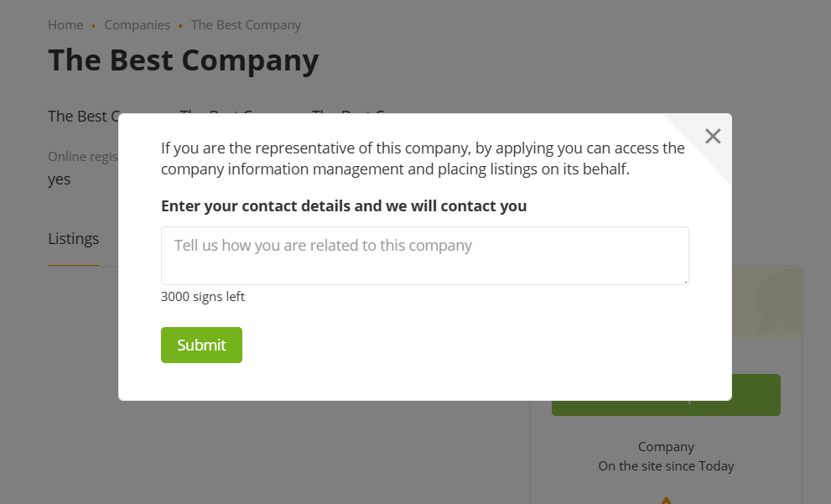Click the "The Best Company" page heading
The width and height of the screenshot is (831, 504).
point(183,60)
